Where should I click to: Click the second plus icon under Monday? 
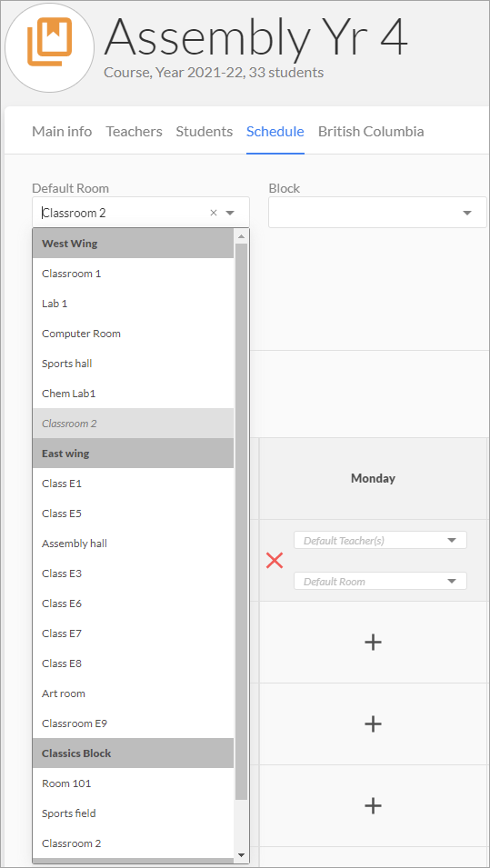coord(373,723)
